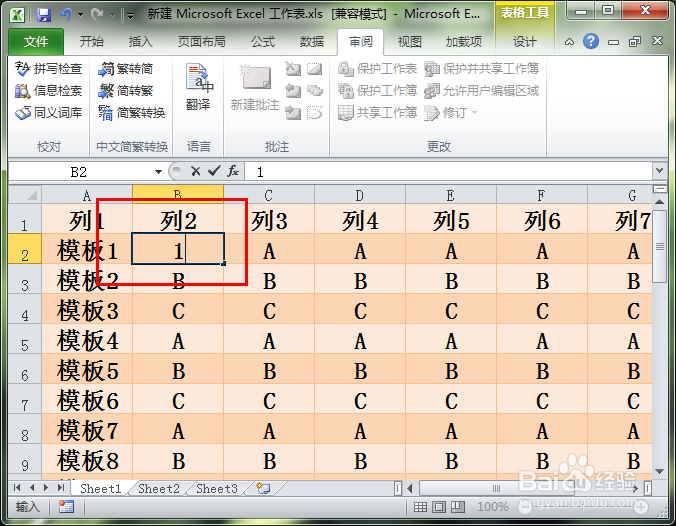Click the vertical scrollbar down arrow
Viewport: 676px width, 526px height.
click(659, 471)
